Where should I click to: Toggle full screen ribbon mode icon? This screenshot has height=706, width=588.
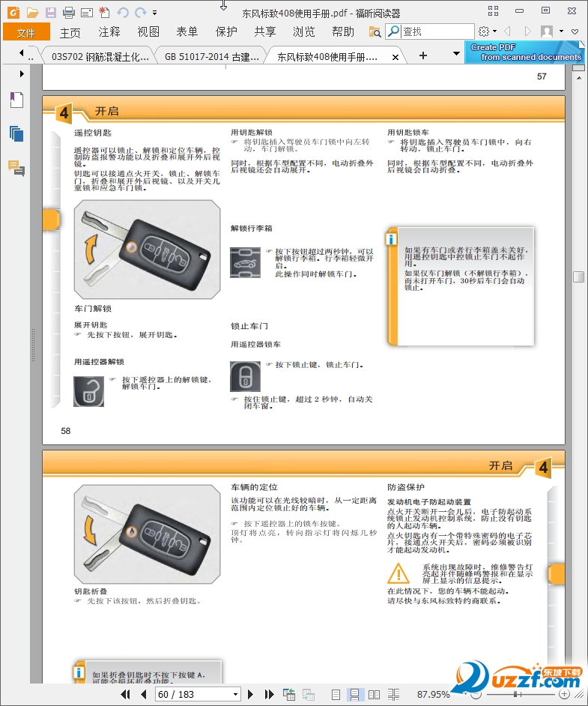494,11
